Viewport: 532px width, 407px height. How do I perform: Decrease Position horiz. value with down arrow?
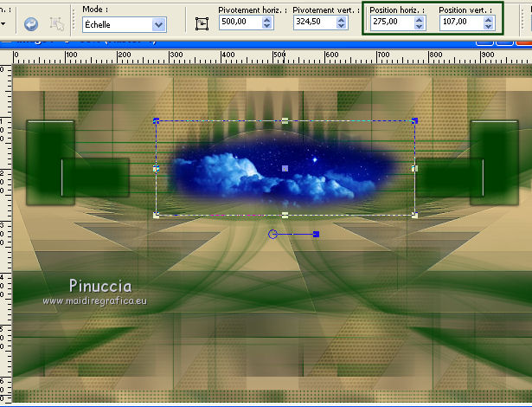point(419,26)
